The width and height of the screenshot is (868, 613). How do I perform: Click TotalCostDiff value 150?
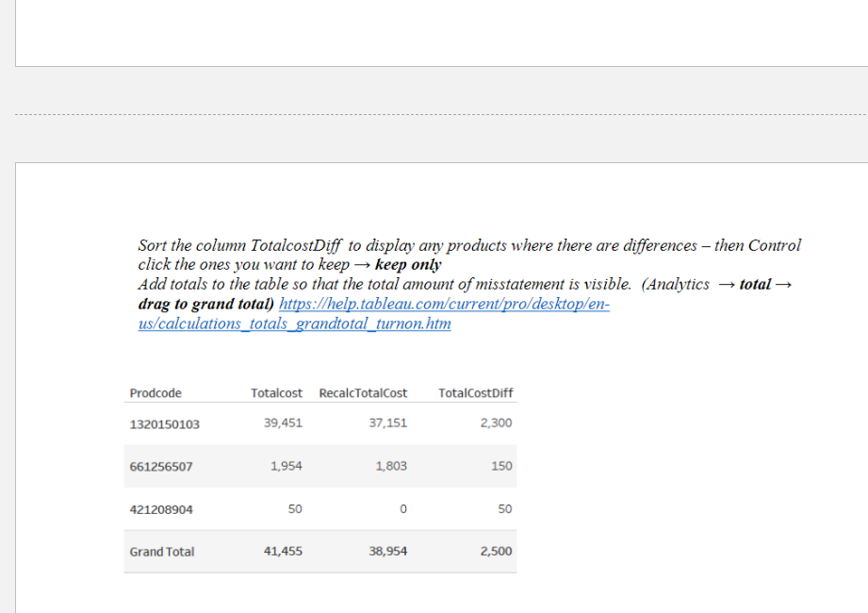[501, 466]
